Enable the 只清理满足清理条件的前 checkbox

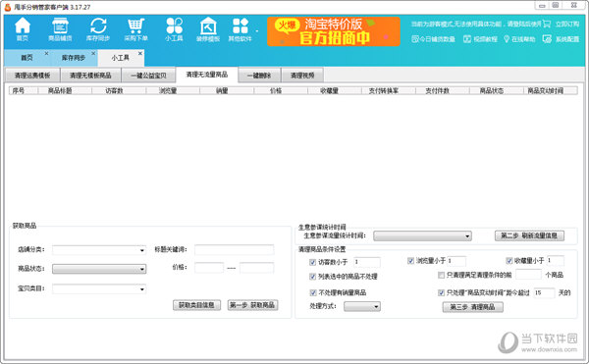442,275
